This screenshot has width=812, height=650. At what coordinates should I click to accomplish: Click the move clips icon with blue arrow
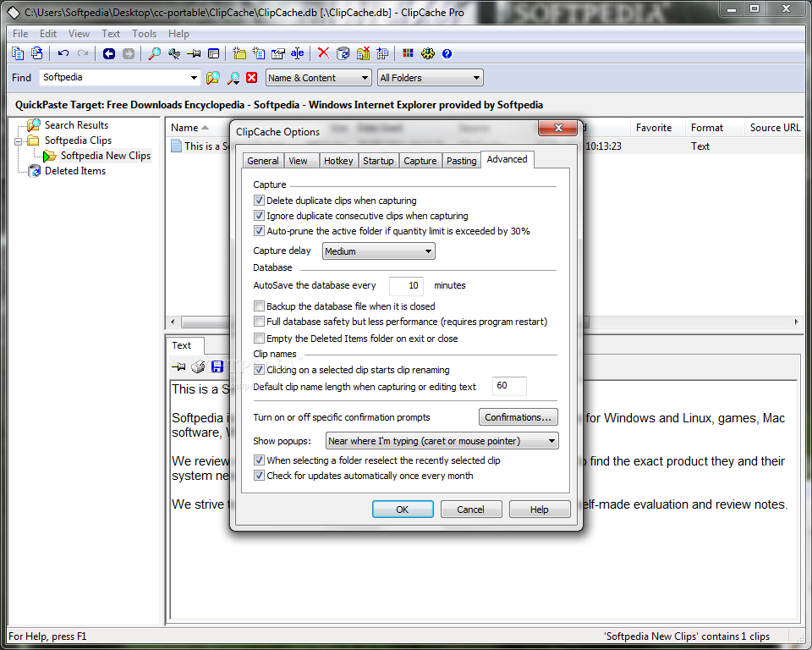(x=382, y=53)
